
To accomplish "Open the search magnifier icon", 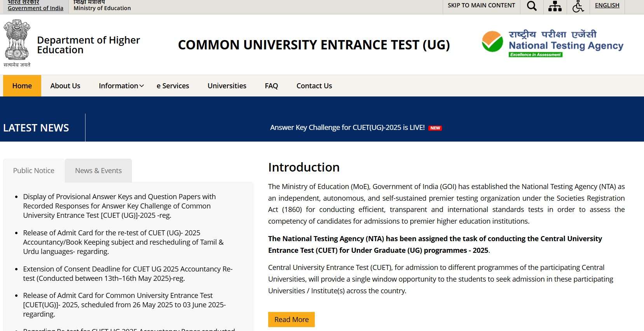I will [x=532, y=6].
